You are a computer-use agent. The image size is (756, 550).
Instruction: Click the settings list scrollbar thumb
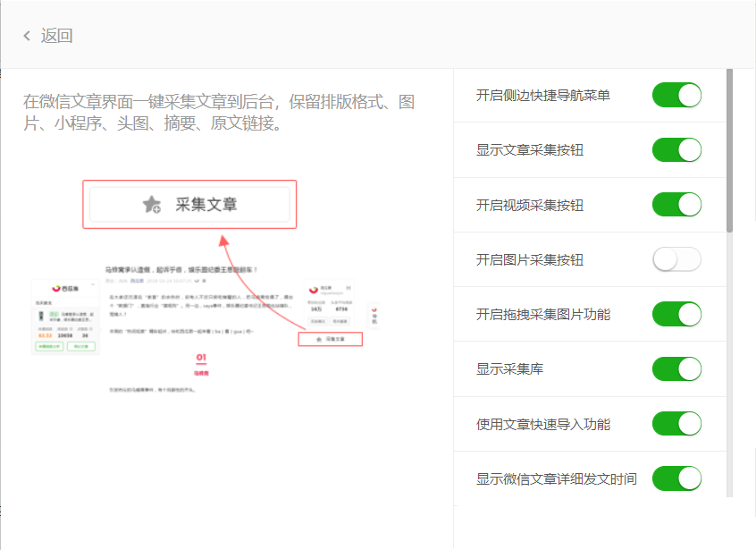point(729,150)
